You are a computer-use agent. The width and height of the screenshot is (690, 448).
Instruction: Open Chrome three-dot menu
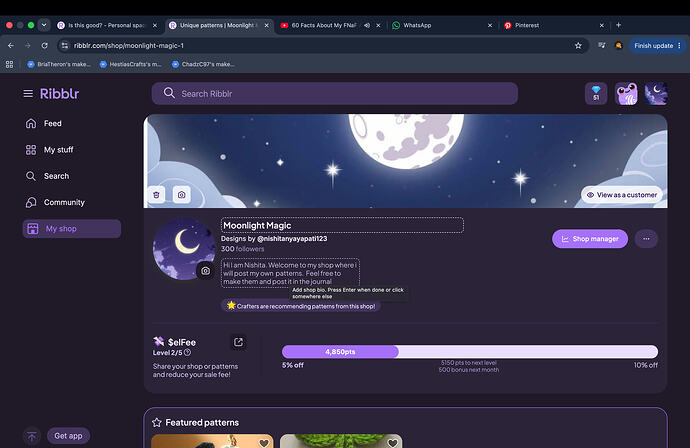click(x=679, y=45)
